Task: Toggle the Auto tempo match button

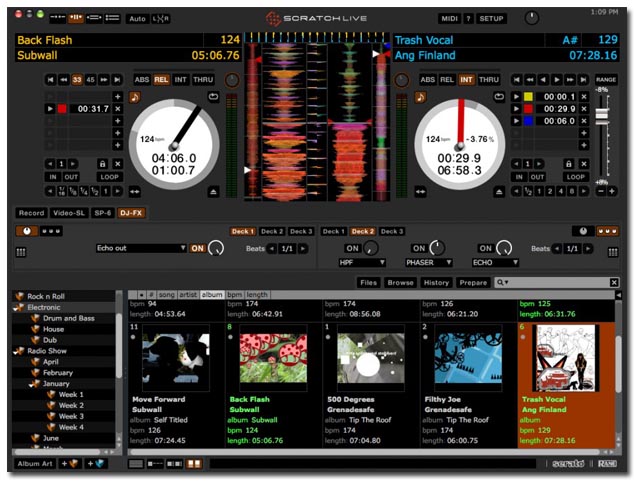Action: pyautogui.click(x=137, y=19)
